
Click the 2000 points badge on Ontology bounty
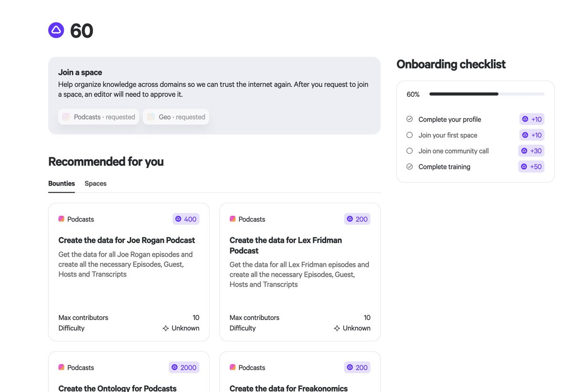click(184, 367)
